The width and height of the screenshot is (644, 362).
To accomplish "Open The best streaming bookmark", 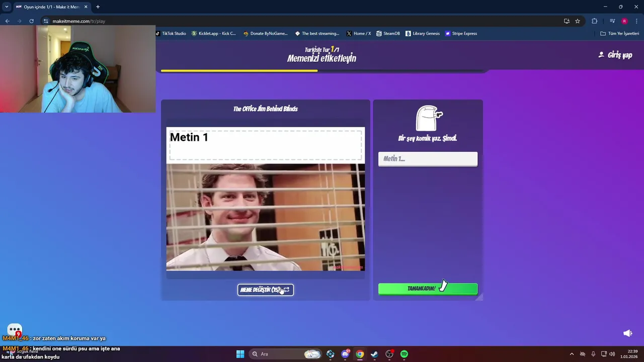I will click(317, 34).
